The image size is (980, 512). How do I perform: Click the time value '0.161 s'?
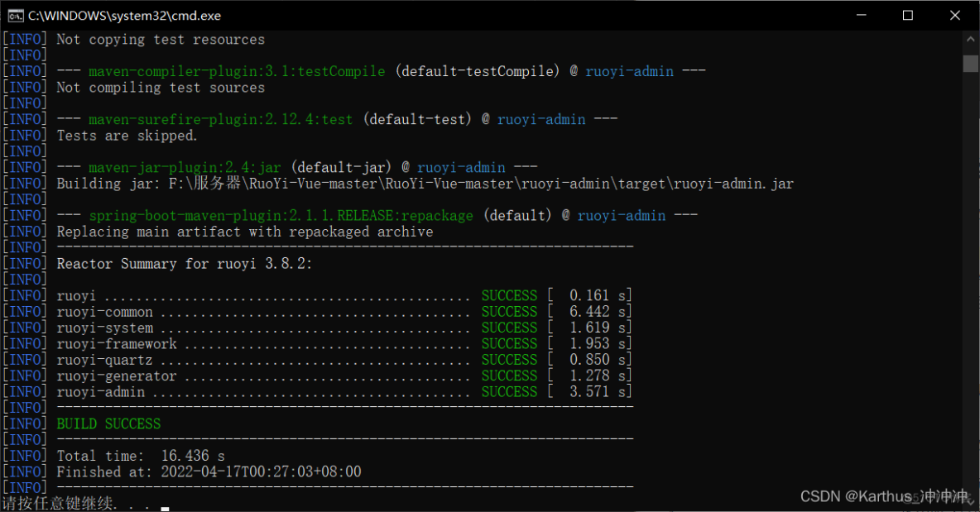(x=597, y=295)
